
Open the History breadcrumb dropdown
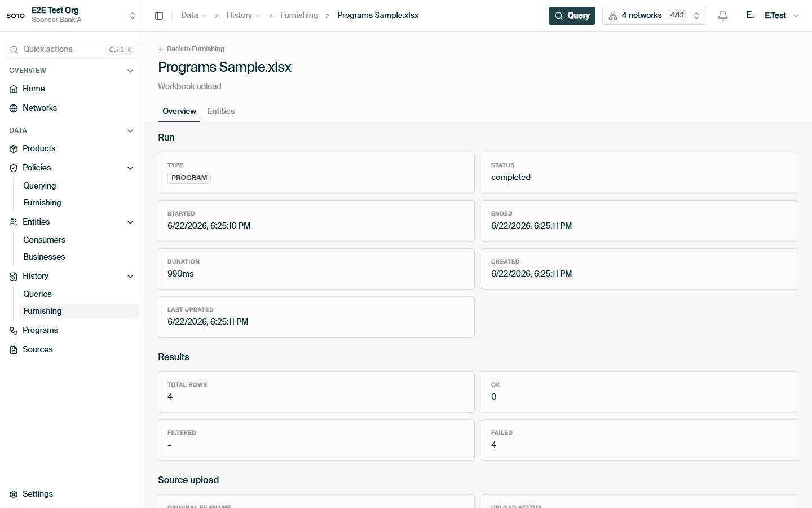pos(243,15)
